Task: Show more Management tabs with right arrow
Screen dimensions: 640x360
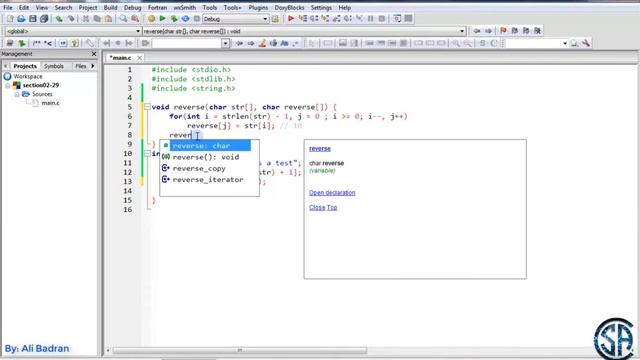Action: [93, 66]
